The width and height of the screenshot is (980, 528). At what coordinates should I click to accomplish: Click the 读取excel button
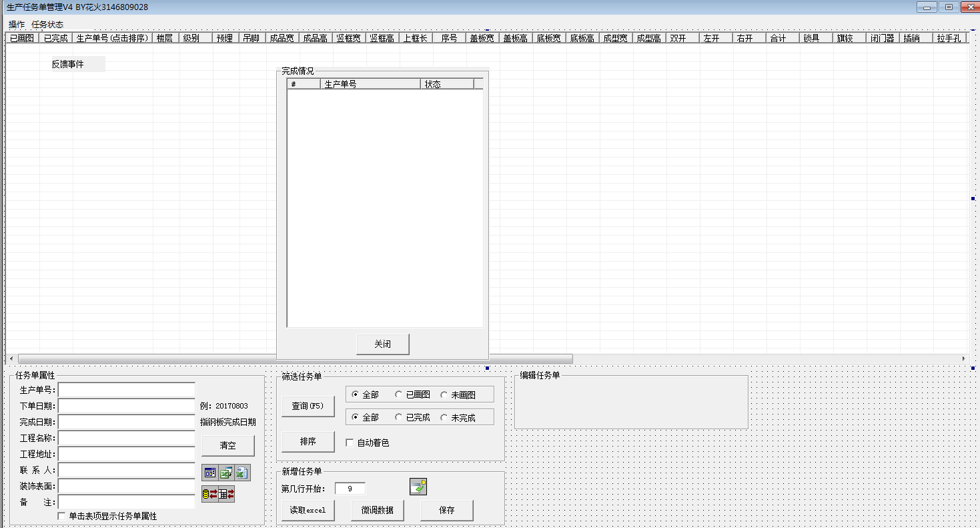click(308, 510)
